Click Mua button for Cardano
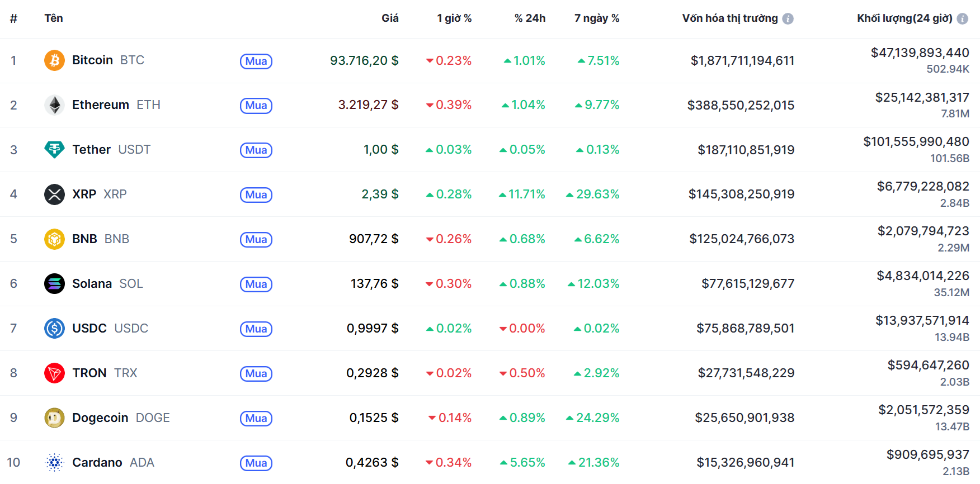This screenshot has width=980, height=484. [x=256, y=463]
